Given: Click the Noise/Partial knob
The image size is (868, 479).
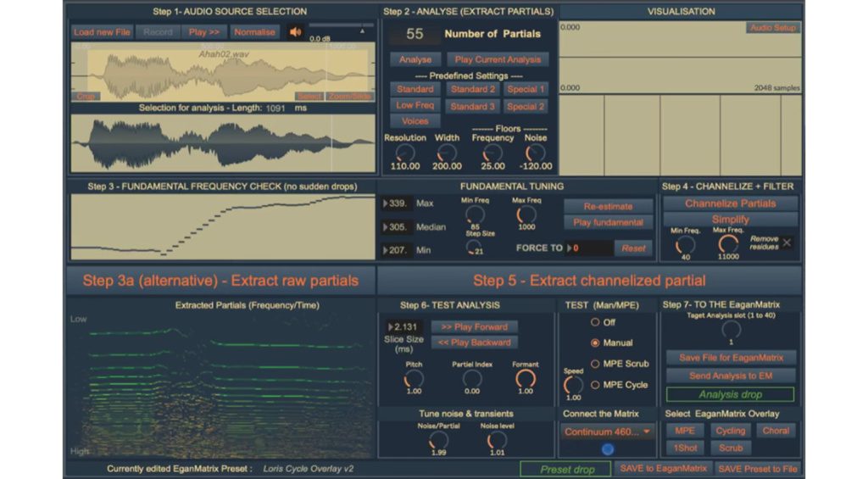Looking at the screenshot, I should pos(438,440).
